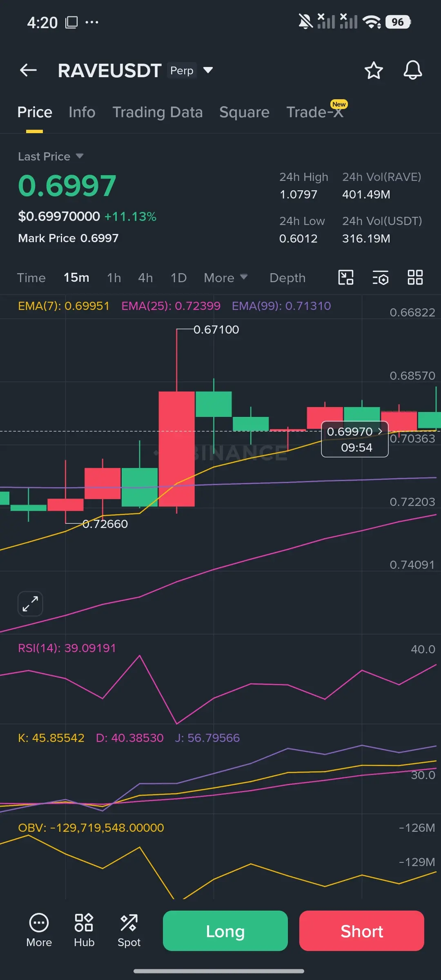This screenshot has height=980, width=441.
Task: Tap the K value of KDJ indicator
Action: coord(51,738)
